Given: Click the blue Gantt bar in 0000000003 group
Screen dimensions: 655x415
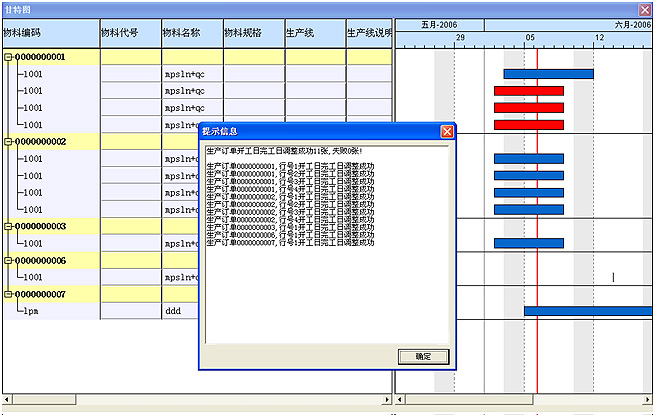Looking at the screenshot, I should [x=529, y=244].
